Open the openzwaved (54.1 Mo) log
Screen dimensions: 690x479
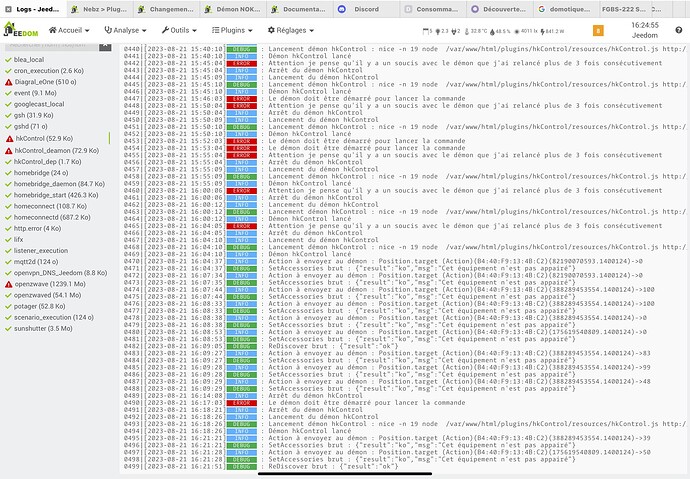[x=43, y=295]
